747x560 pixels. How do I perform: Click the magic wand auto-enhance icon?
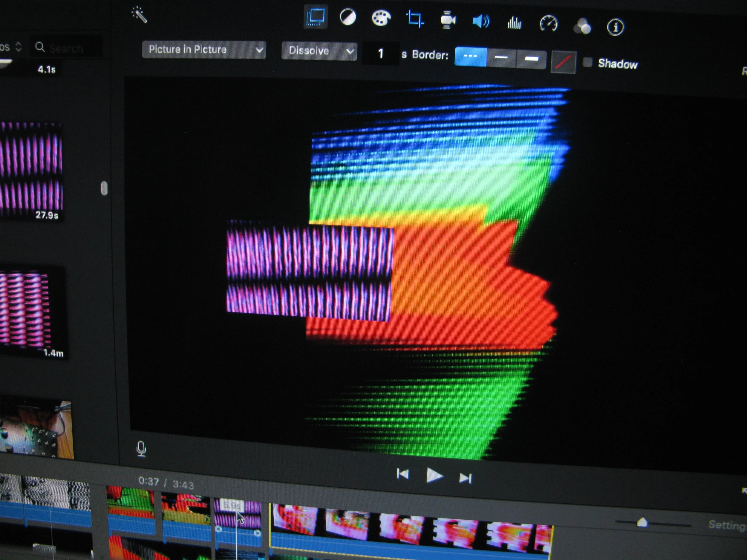click(x=140, y=15)
